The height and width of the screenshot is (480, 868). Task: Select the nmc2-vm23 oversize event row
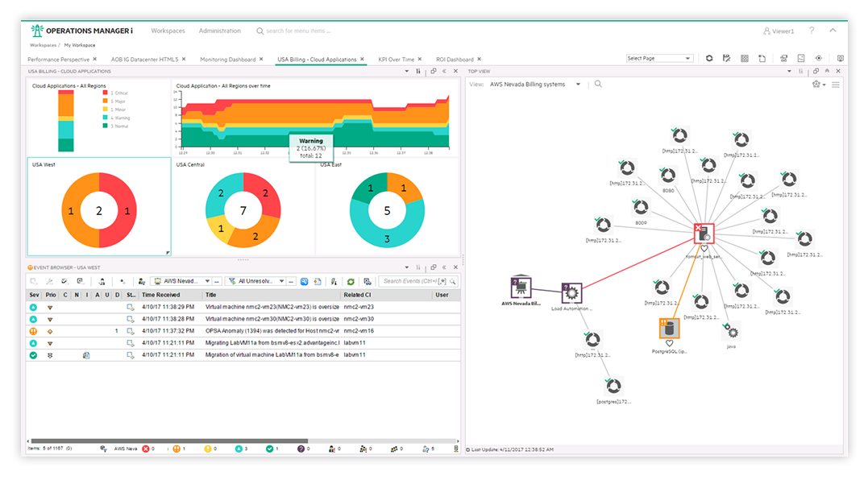[x=243, y=307]
